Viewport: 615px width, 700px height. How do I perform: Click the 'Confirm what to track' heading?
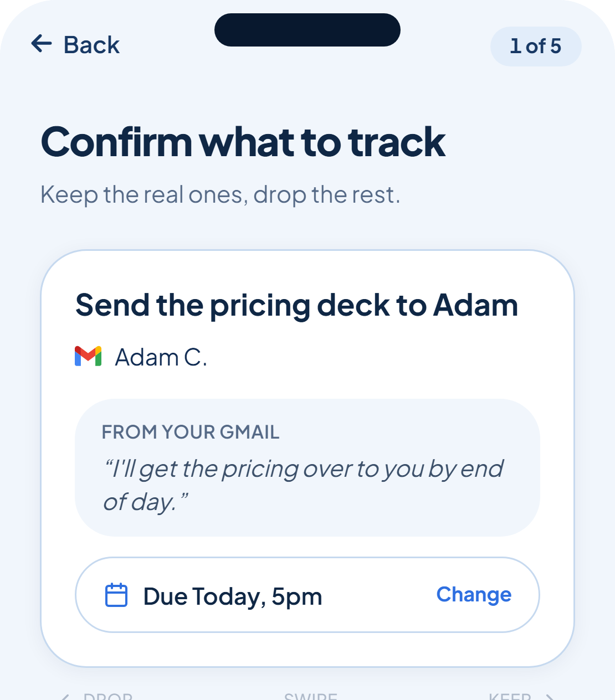tap(243, 142)
